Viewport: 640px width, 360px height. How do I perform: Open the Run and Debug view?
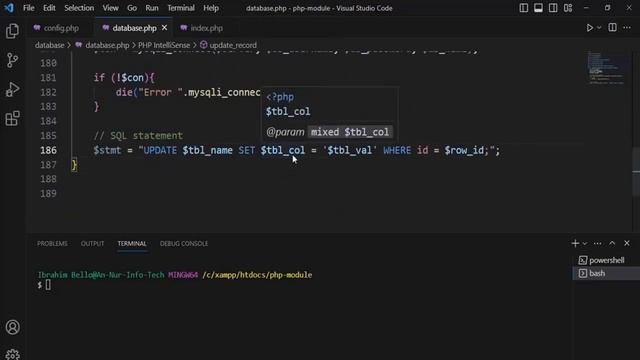pos(12,89)
